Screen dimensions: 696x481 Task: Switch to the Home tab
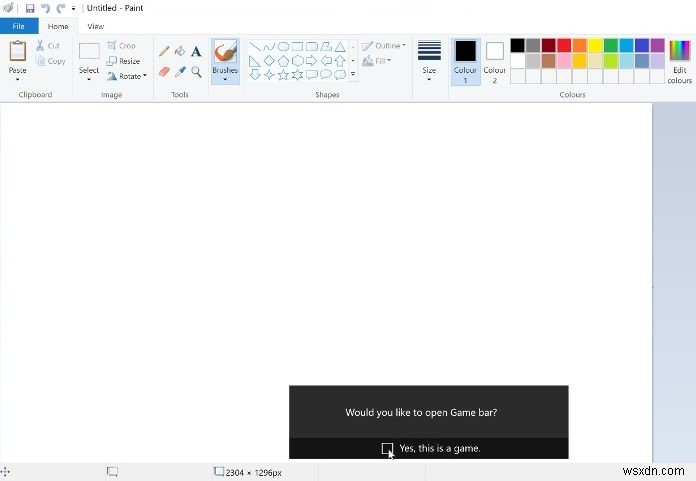pos(58,26)
